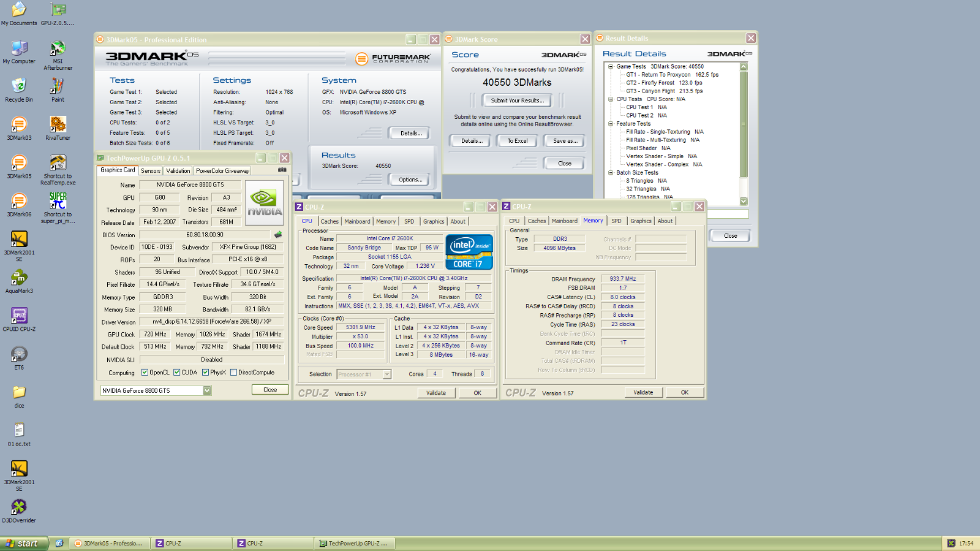Click Options button under Results
This screenshot has width=980, height=551.
(410, 180)
